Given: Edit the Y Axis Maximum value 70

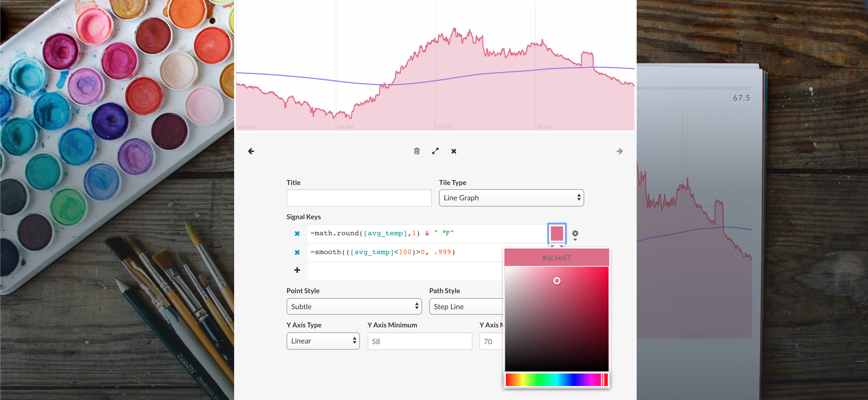Looking at the screenshot, I should coord(491,341).
